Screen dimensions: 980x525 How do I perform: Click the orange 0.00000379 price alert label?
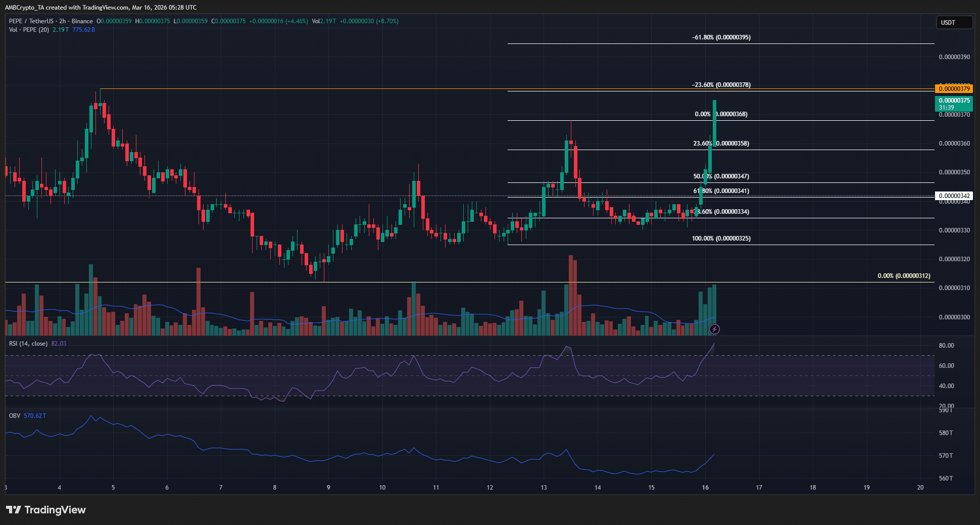pyautogui.click(x=954, y=88)
